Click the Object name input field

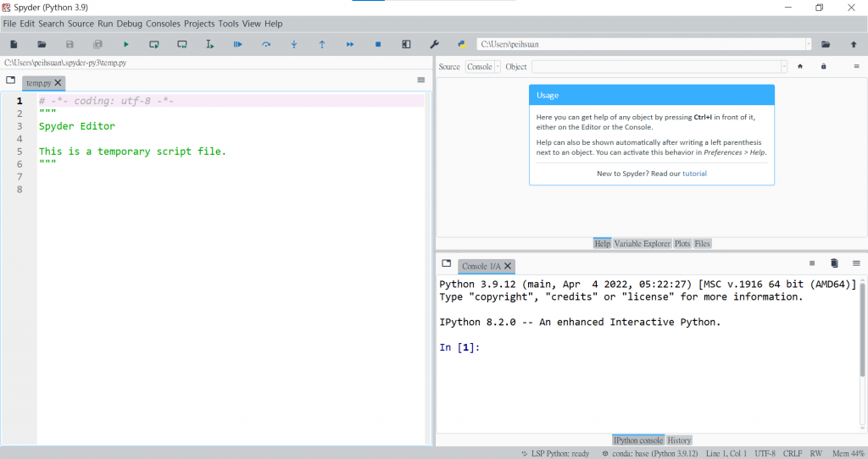(656, 67)
